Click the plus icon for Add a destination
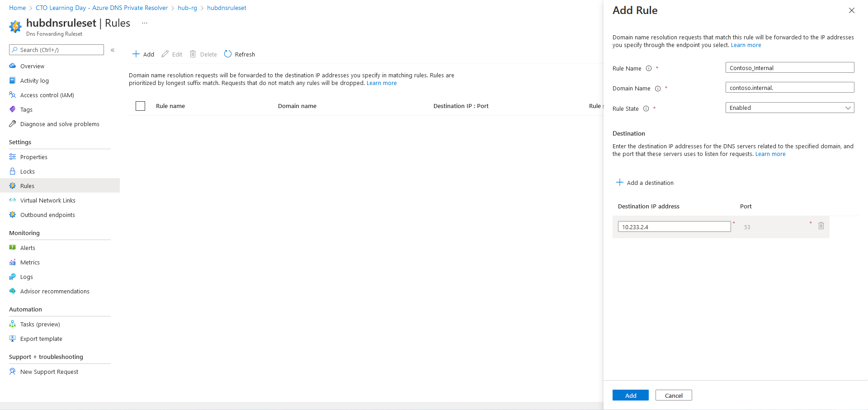The height and width of the screenshot is (410, 868). click(x=620, y=182)
